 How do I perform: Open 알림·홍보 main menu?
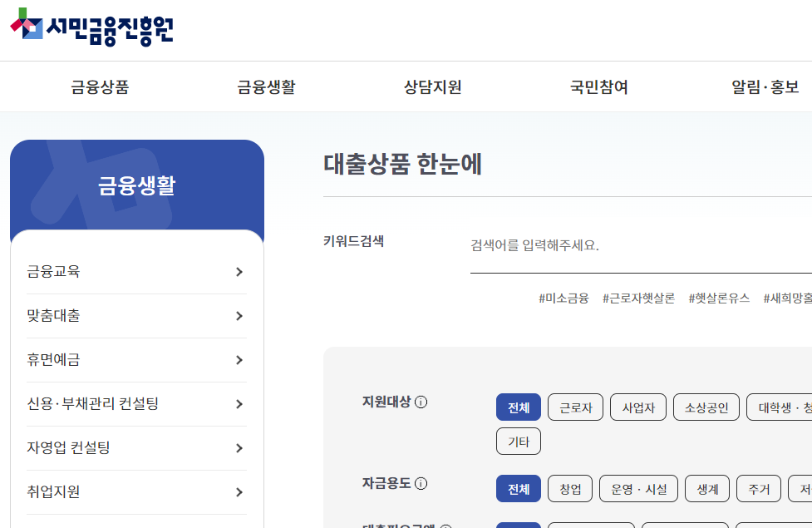[765, 87]
